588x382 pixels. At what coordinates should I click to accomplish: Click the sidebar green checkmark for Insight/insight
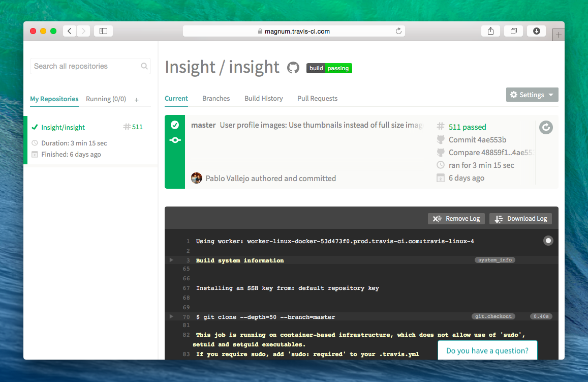click(x=35, y=127)
